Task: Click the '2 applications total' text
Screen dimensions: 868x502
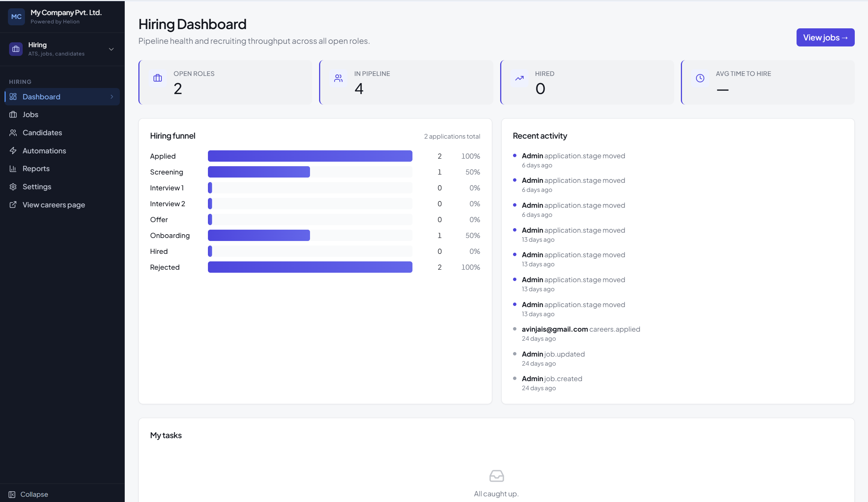Action: [452, 136]
